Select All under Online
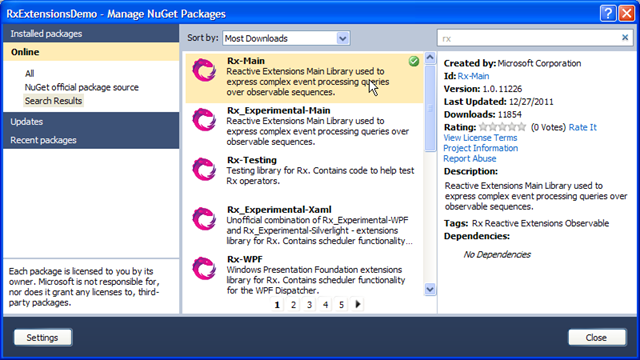640x360 pixels. point(29,73)
